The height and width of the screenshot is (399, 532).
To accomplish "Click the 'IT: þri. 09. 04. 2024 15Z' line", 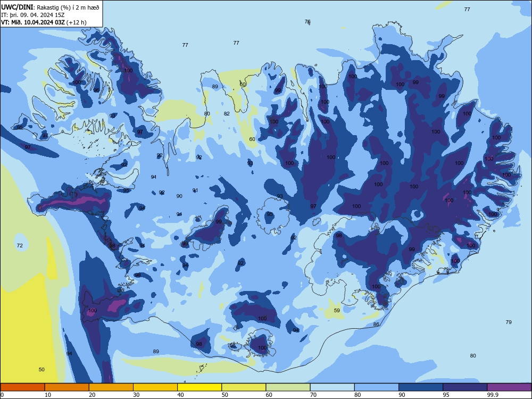I will click(x=33, y=15).
